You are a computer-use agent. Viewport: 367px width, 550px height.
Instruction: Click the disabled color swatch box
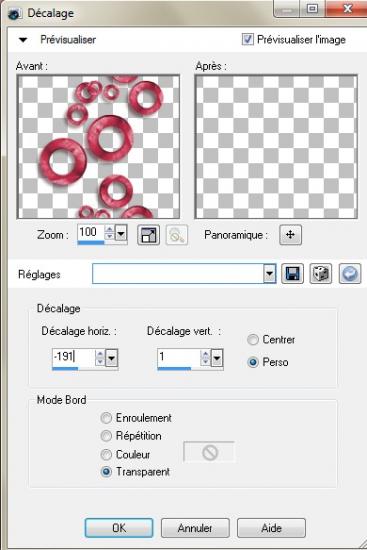[209, 452]
